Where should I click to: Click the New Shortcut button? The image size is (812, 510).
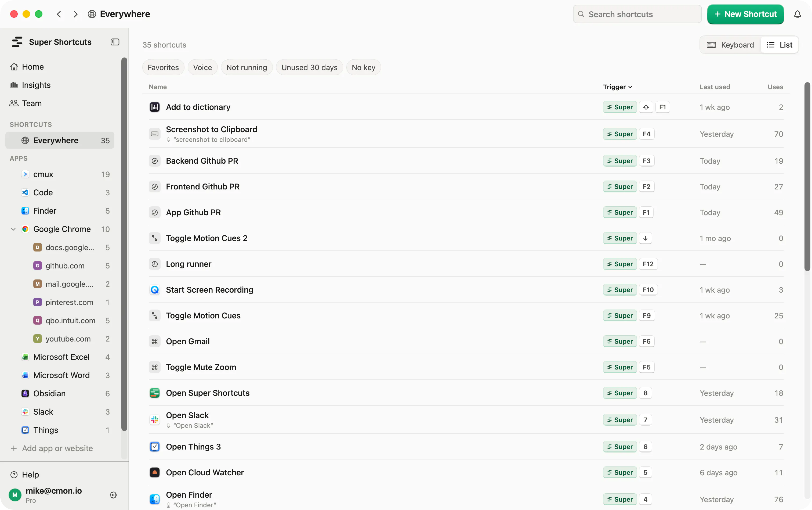tap(745, 14)
